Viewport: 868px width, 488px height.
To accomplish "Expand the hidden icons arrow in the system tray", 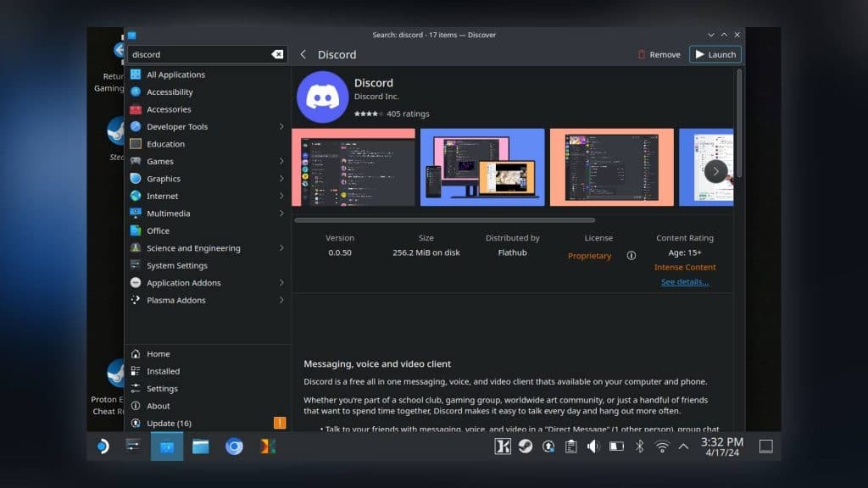I will coord(683,446).
